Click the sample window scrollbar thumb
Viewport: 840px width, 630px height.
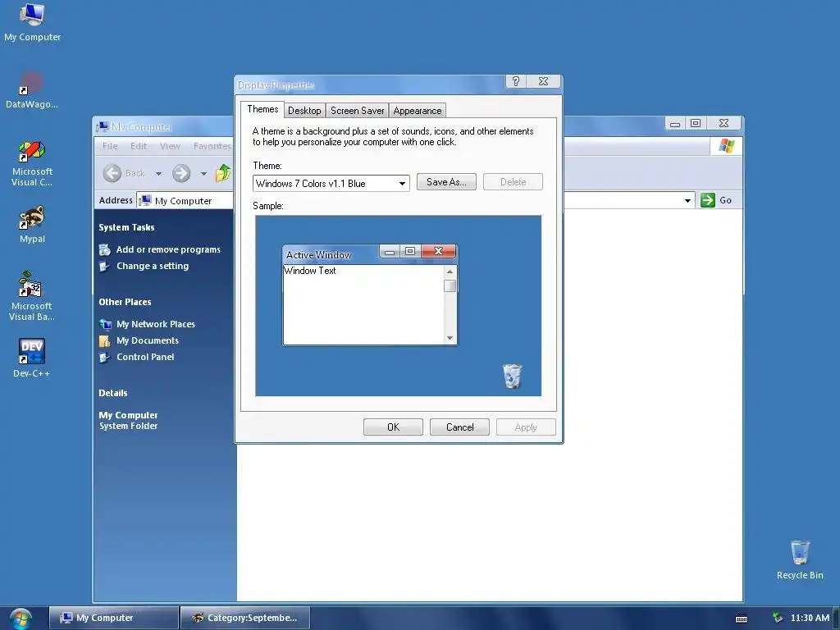pyautogui.click(x=450, y=285)
